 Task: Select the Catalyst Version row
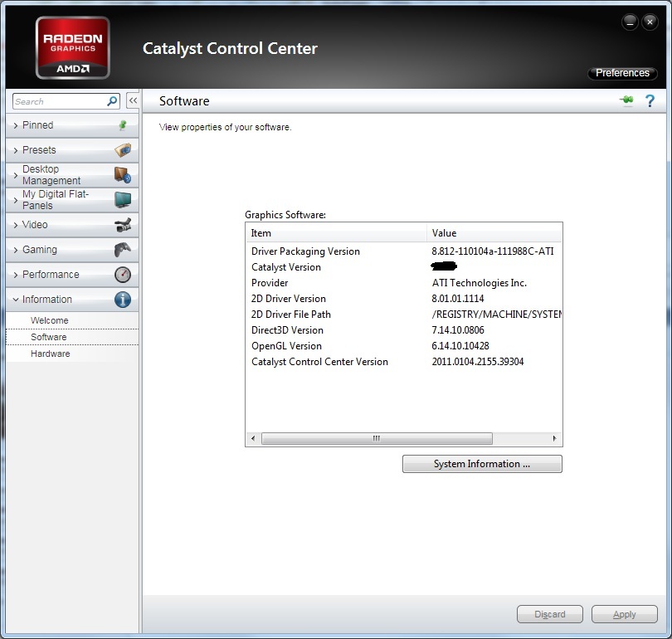[404, 267]
